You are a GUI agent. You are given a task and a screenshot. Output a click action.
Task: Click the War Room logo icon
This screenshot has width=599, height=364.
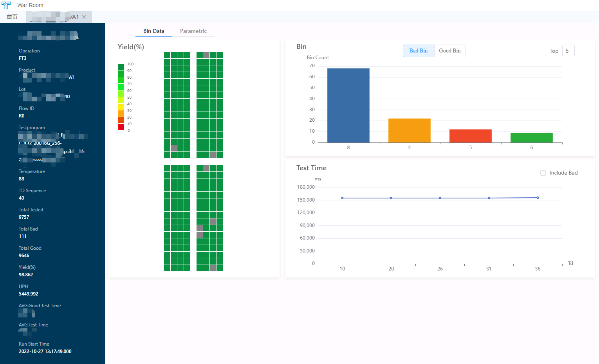point(6,5)
